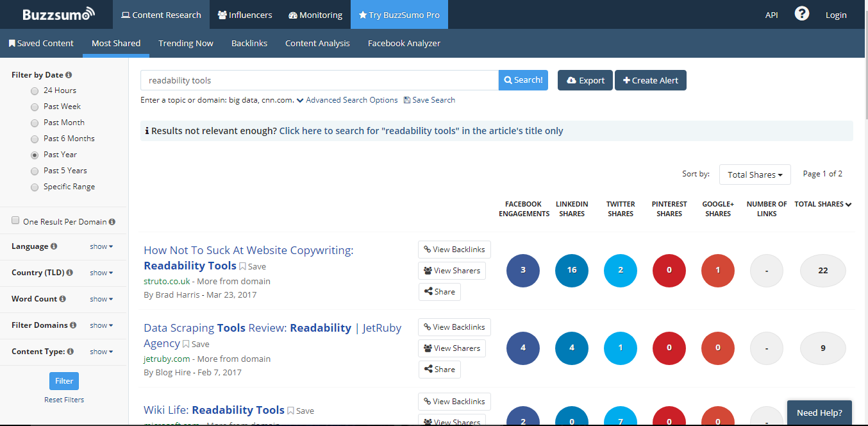Click the Content Type info icon
The height and width of the screenshot is (426, 868).
71,352
